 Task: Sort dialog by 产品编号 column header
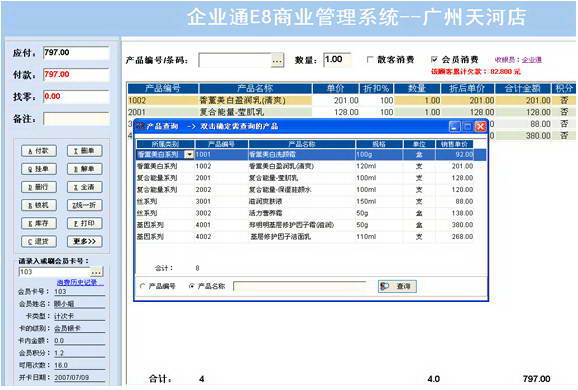(x=222, y=144)
